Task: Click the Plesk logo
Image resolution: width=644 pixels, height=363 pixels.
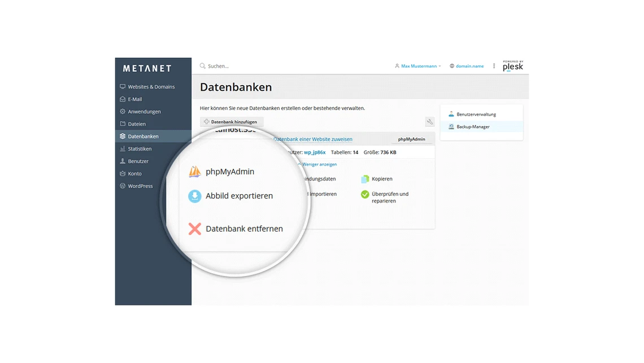Action: 513,66
